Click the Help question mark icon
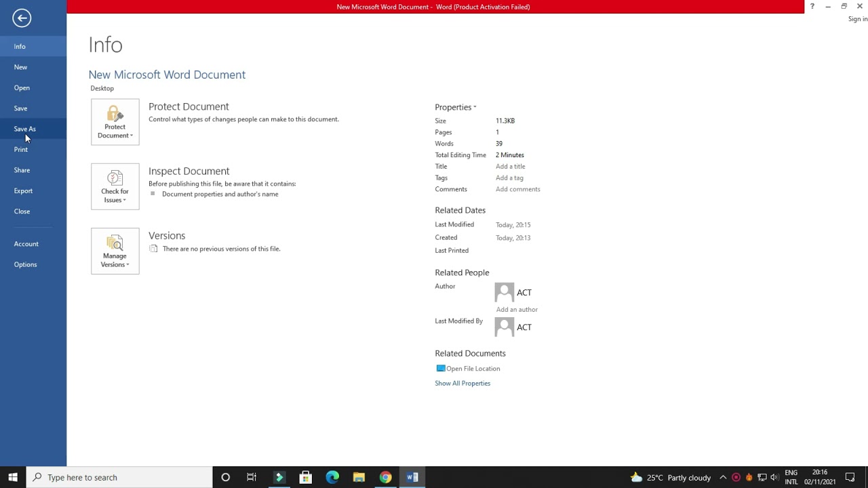 coord(812,6)
